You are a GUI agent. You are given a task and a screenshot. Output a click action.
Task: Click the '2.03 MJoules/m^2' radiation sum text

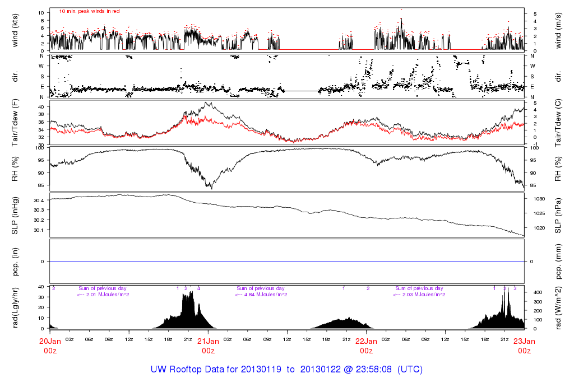pyautogui.click(x=419, y=295)
